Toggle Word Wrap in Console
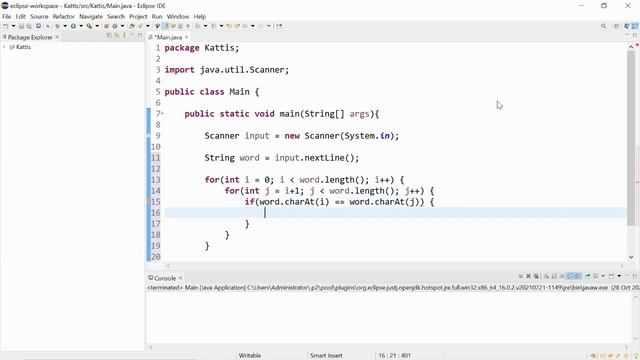Viewport: 640px width, 360px height. [562, 276]
